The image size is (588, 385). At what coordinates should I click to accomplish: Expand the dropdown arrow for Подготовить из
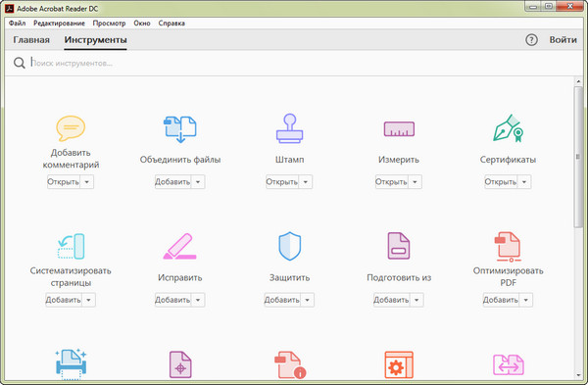(416, 300)
